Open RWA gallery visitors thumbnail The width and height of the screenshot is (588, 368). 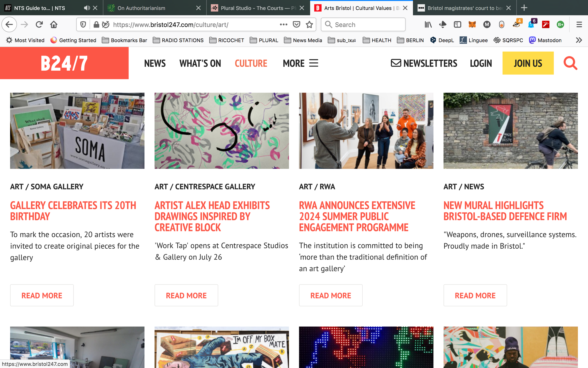[366, 131]
